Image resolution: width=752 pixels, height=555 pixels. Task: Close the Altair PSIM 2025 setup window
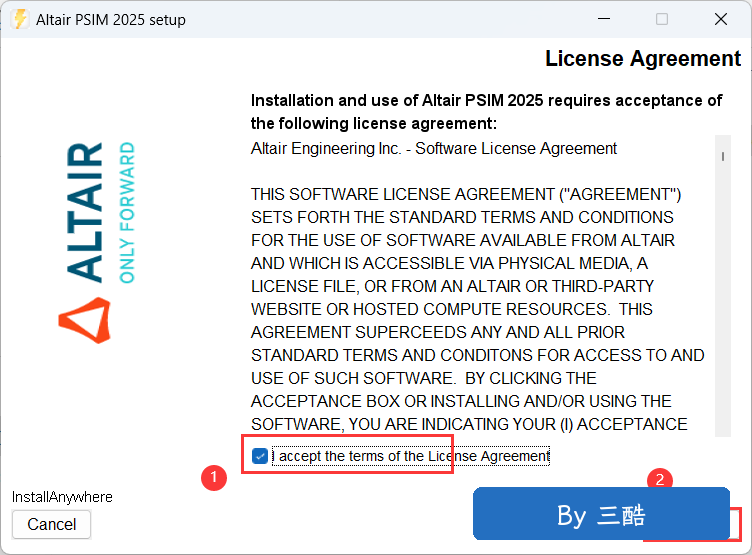pyautogui.click(x=721, y=19)
